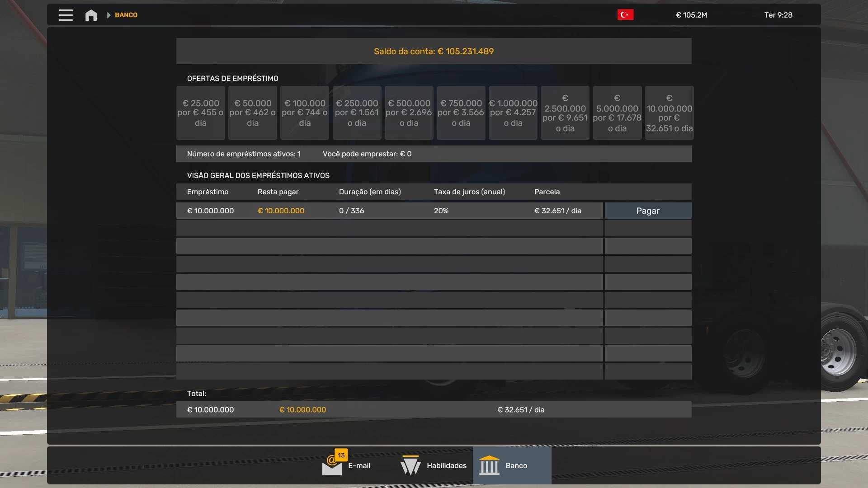This screenshot has width=868, height=488.
Task: Click the breadcrumb arrow before BANCO
Action: click(x=108, y=15)
